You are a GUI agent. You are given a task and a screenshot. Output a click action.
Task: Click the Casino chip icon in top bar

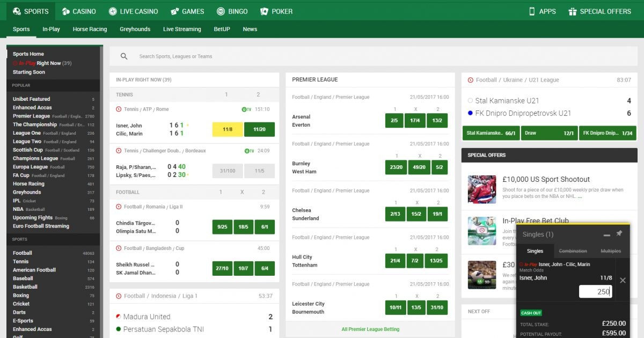pyautogui.click(x=65, y=11)
